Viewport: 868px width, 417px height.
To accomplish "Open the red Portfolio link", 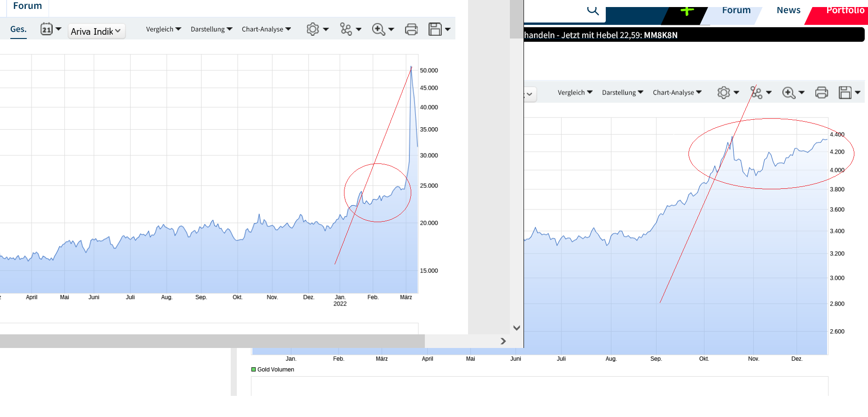I will [845, 10].
